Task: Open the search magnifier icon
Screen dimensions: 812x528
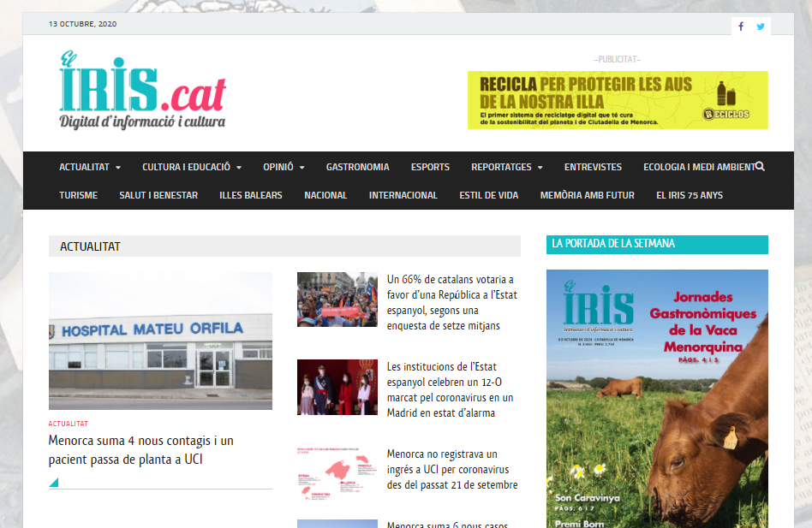Action: (760, 167)
